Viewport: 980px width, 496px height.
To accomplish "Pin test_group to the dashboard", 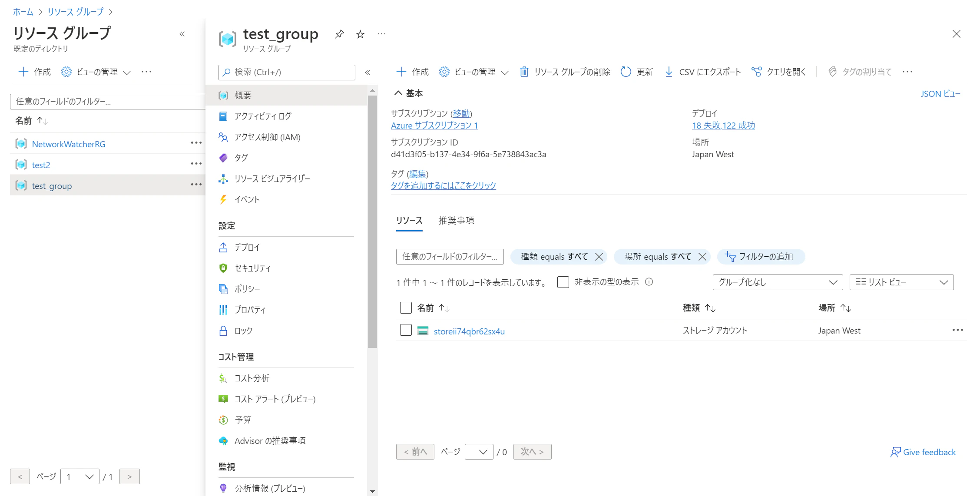I will [x=339, y=34].
